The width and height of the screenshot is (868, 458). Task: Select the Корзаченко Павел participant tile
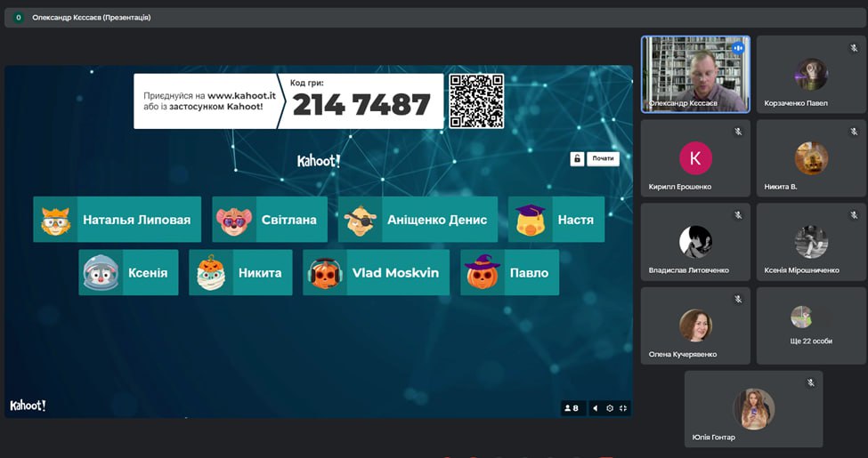pos(812,75)
